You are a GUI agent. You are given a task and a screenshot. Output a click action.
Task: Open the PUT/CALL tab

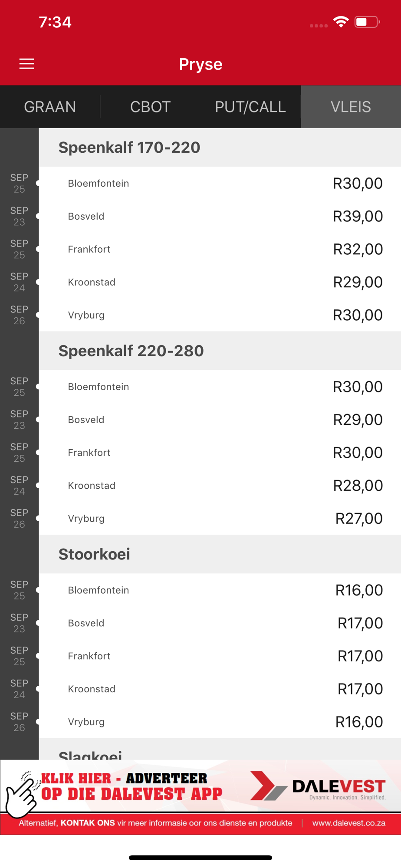pos(250,107)
